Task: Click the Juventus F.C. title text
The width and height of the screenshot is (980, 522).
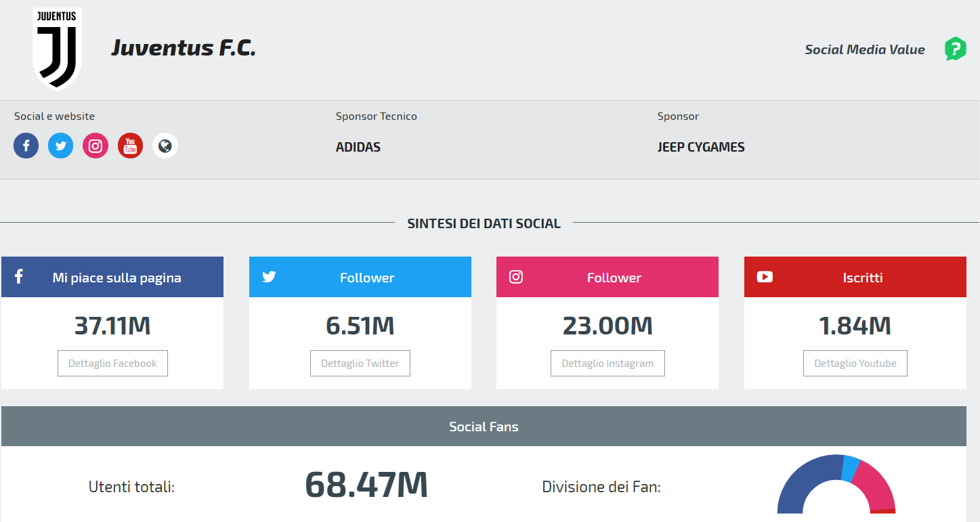Action: [x=184, y=48]
